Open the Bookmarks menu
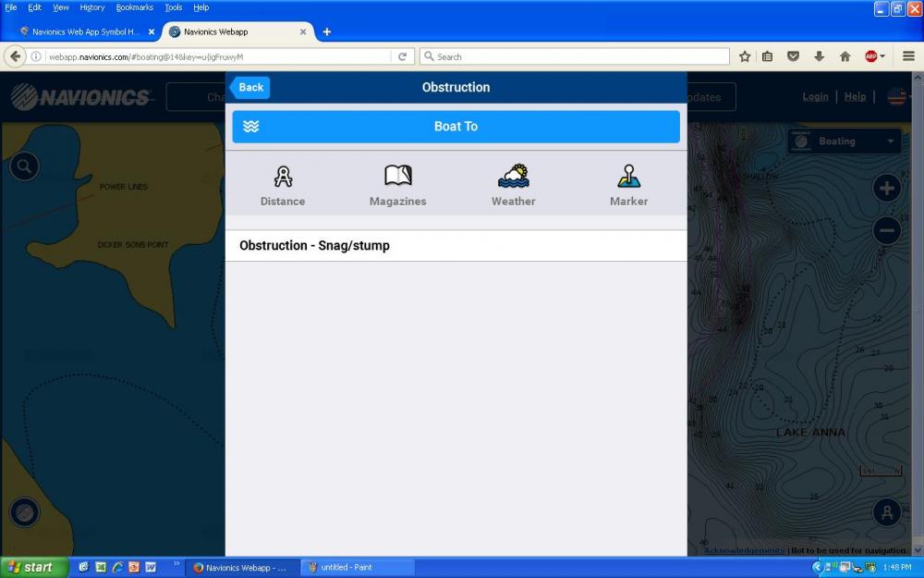Viewport: 924px width, 578px height. pyautogui.click(x=134, y=7)
